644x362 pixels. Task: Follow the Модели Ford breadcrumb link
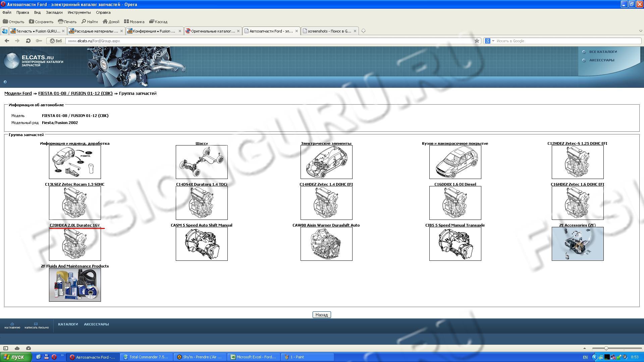point(18,94)
